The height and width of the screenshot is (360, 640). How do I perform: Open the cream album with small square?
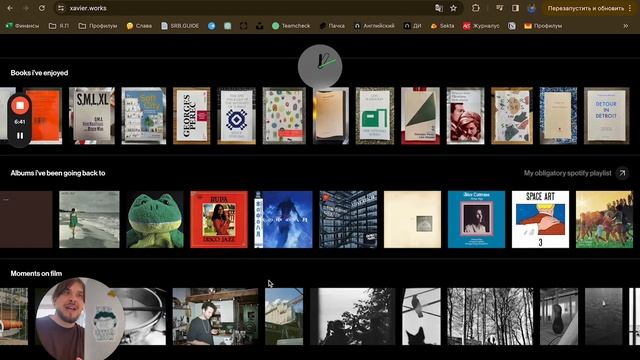[412, 220]
